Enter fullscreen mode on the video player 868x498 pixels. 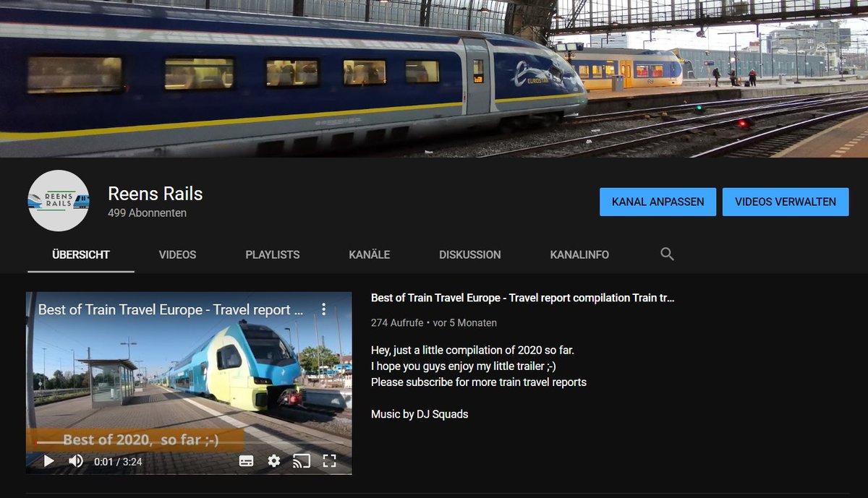(329, 461)
